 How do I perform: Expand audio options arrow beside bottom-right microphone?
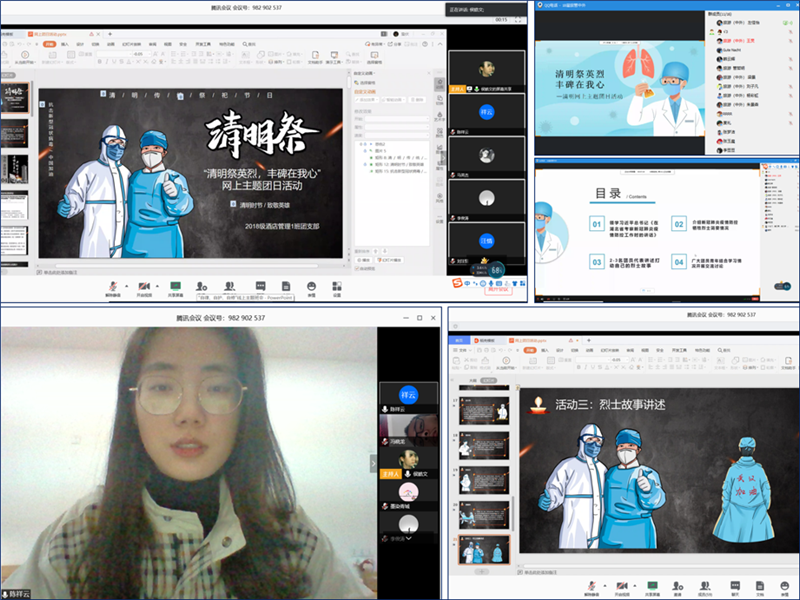603,585
